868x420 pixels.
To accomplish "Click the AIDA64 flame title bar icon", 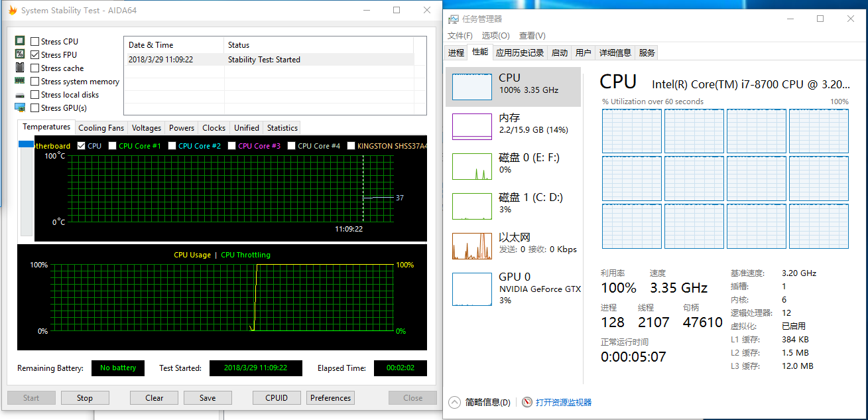I will (x=12, y=11).
